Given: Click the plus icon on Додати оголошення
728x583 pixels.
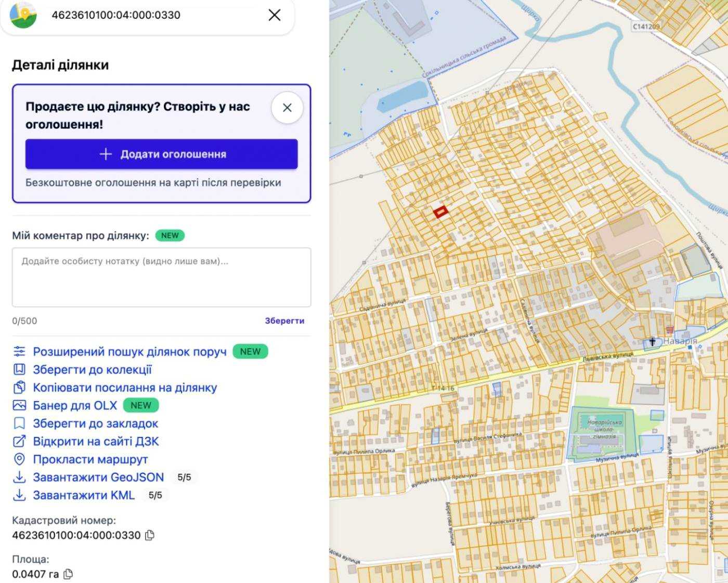Looking at the screenshot, I should pyautogui.click(x=106, y=154).
